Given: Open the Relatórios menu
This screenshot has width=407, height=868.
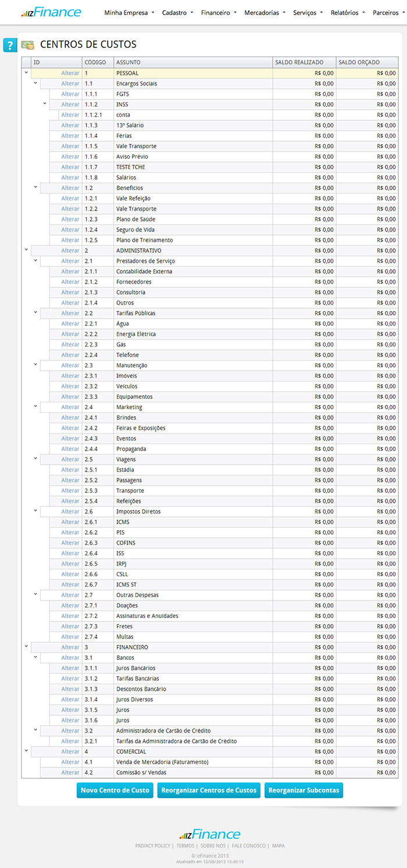Looking at the screenshot, I should 348,12.
